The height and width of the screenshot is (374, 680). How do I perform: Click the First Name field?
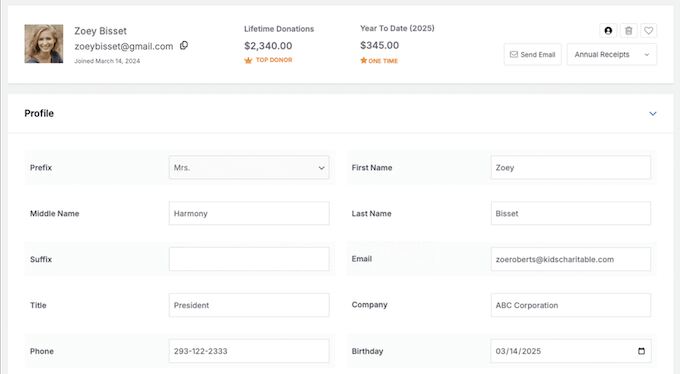pyautogui.click(x=571, y=167)
